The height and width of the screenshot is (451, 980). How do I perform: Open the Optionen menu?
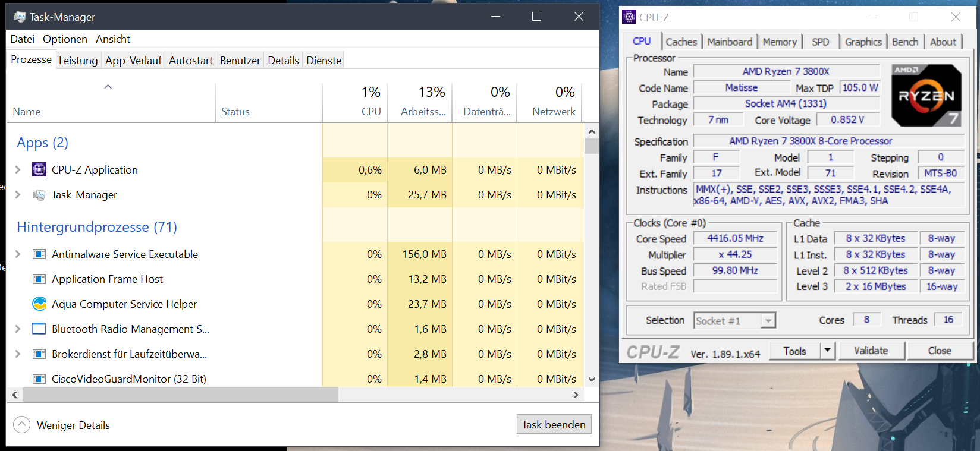65,39
